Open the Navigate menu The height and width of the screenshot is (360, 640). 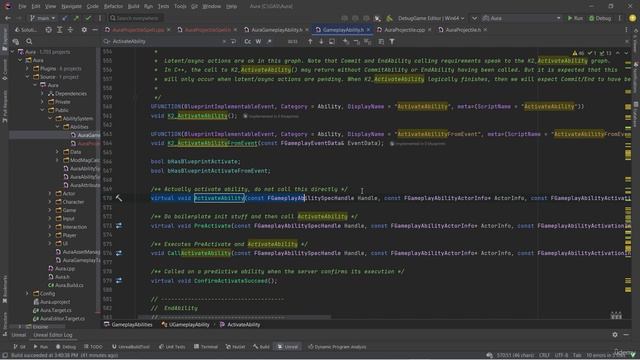click(x=71, y=7)
